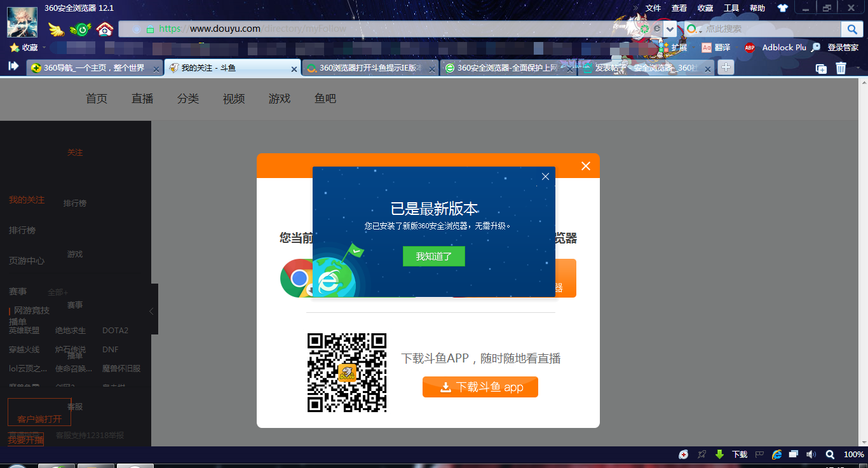
Task: Go to homepage via the red house icon
Action: click(105, 29)
